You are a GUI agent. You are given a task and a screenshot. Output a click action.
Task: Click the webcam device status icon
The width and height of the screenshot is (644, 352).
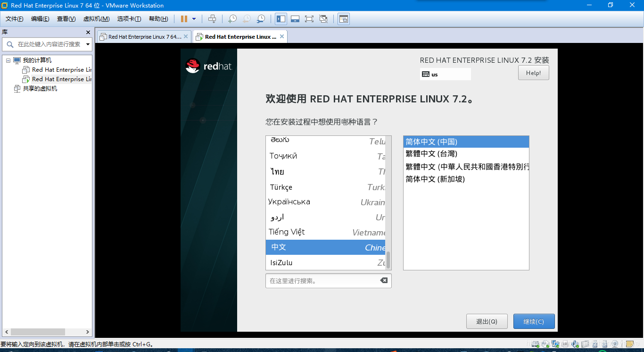coord(615,344)
